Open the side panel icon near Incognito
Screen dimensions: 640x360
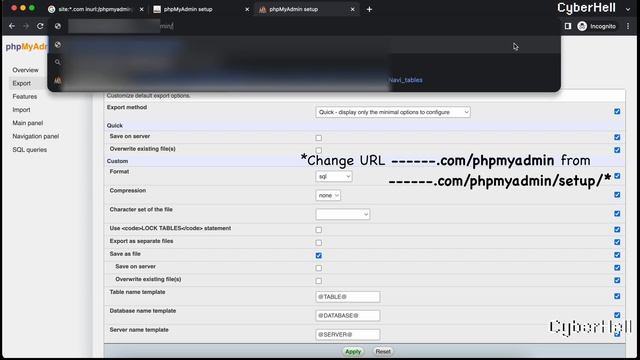[x=568, y=26]
